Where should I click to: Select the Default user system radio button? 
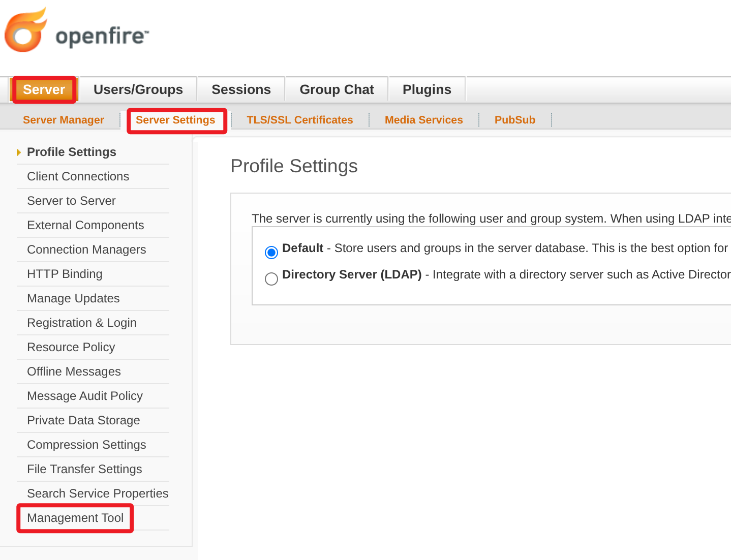[x=271, y=252]
